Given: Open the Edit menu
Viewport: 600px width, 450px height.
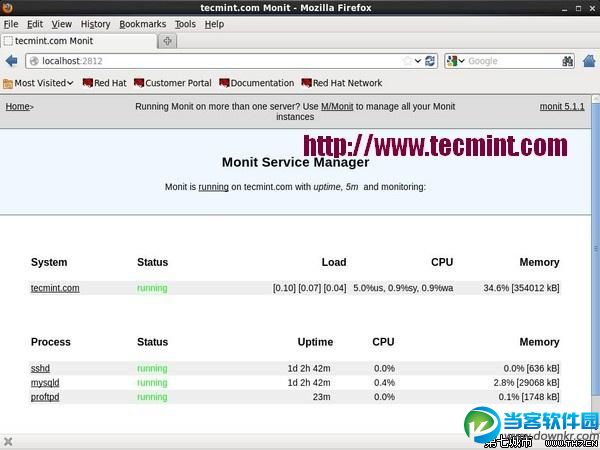Looking at the screenshot, I should click(35, 24).
